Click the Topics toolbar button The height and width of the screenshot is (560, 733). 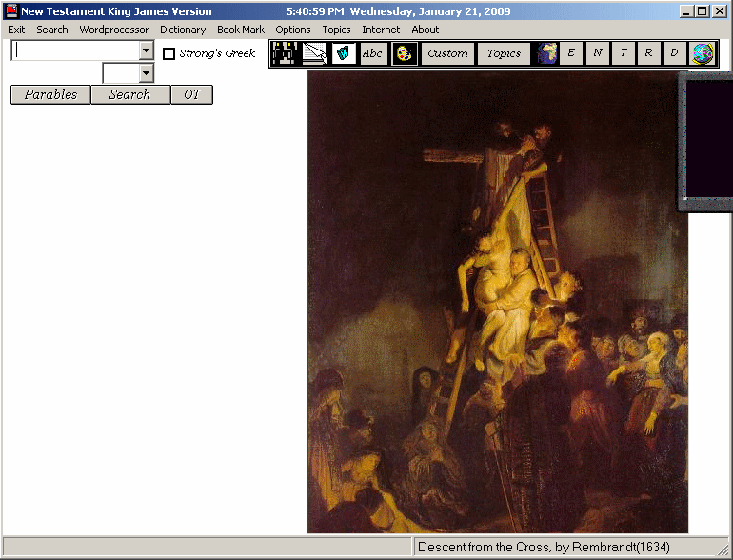pyautogui.click(x=504, y=53)
